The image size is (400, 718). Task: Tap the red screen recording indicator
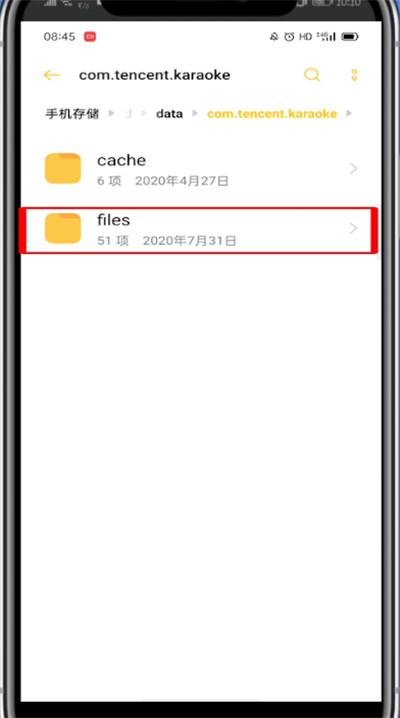click(x=90, y=37)
